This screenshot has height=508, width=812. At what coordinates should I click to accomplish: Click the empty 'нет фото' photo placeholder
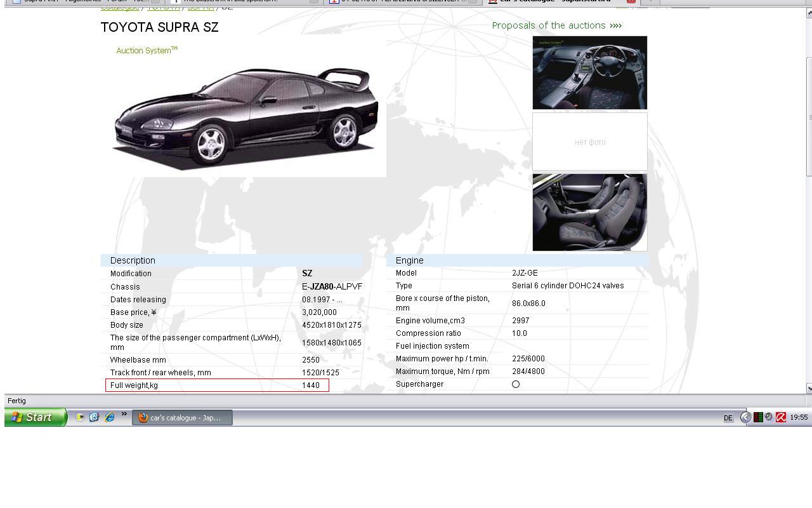(590, 142)
